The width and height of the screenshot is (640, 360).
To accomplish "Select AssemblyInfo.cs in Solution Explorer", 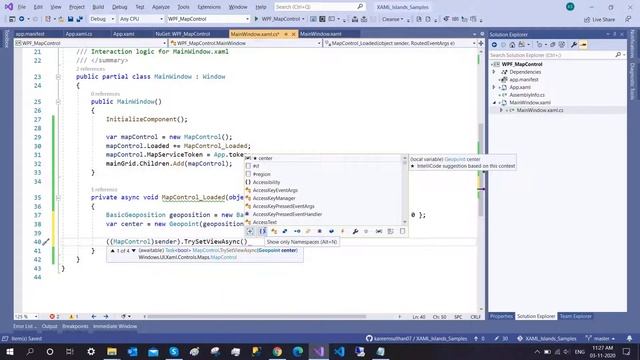I will point(527,95).
